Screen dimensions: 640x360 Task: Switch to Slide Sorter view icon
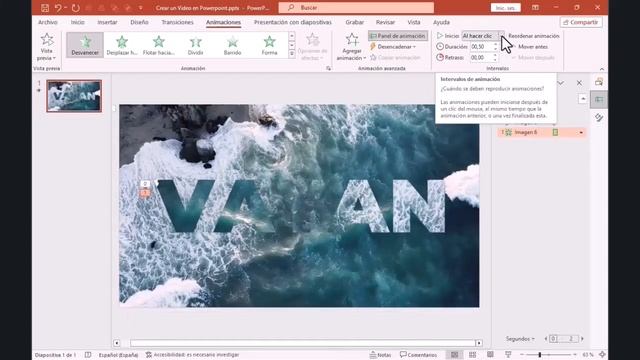coord(472,355)
